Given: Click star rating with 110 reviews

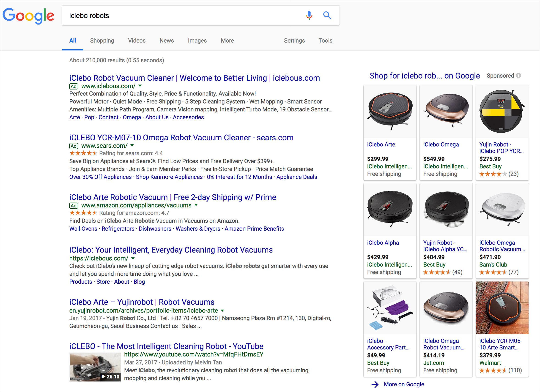Looking at the screenshot, I should click(493, 370).
